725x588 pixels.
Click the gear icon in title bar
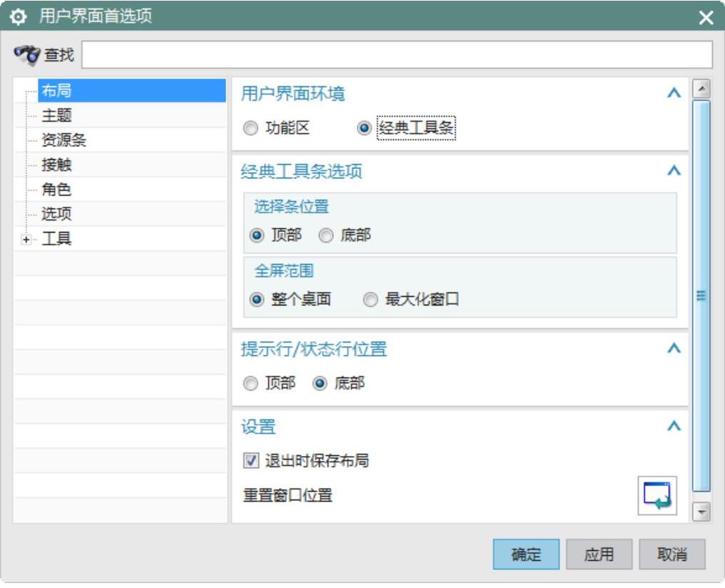[18, 16]
